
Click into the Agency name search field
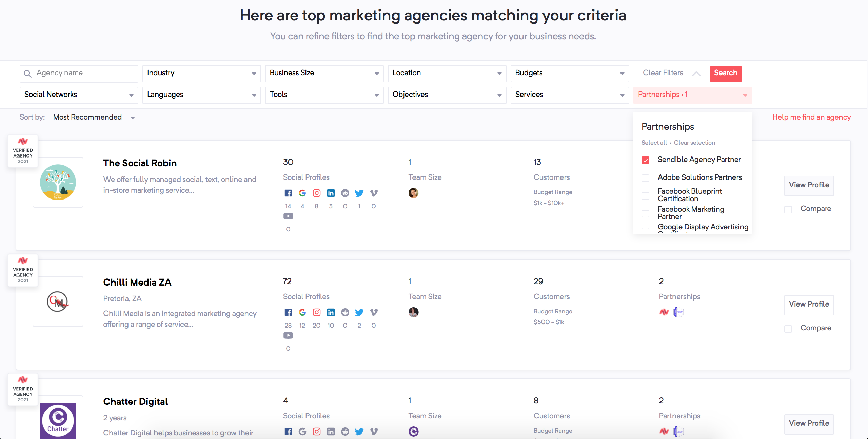pos(79,74)
